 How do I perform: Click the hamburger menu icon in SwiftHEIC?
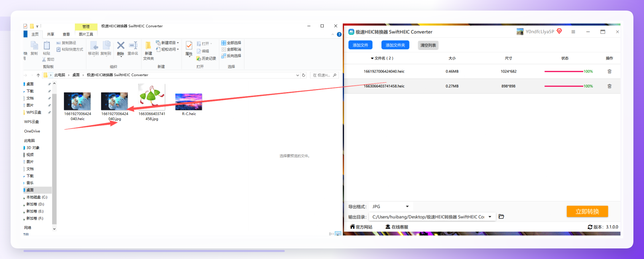[x=573, y=32]
